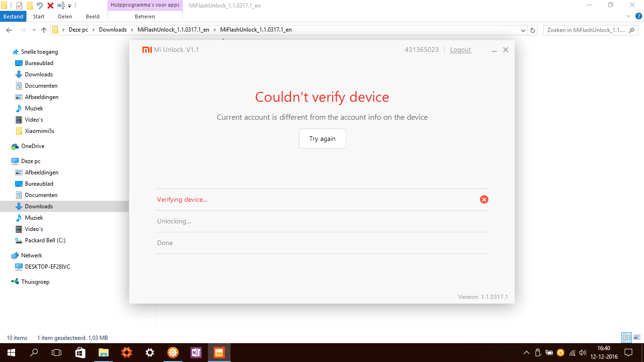The height and width of the screenshot is (362, 644).
Task: Open Explorer help
Action: point(638,16)
